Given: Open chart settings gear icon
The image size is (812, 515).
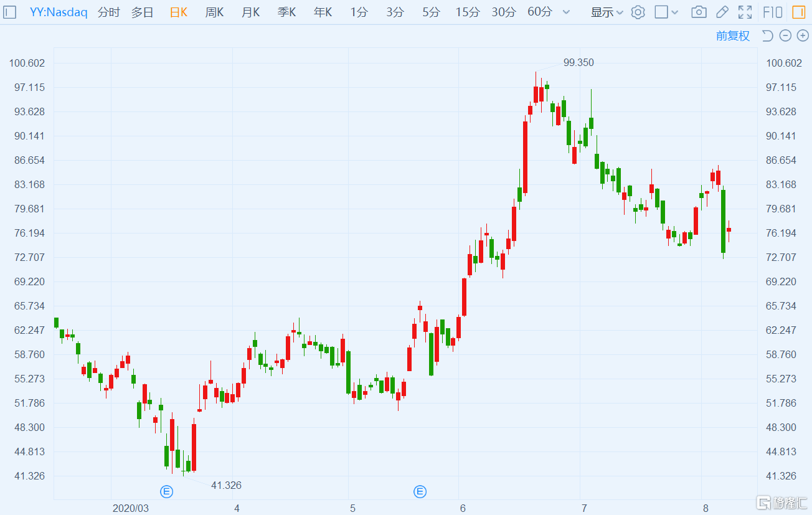Looking at the screenshot, I should (638, 12).
